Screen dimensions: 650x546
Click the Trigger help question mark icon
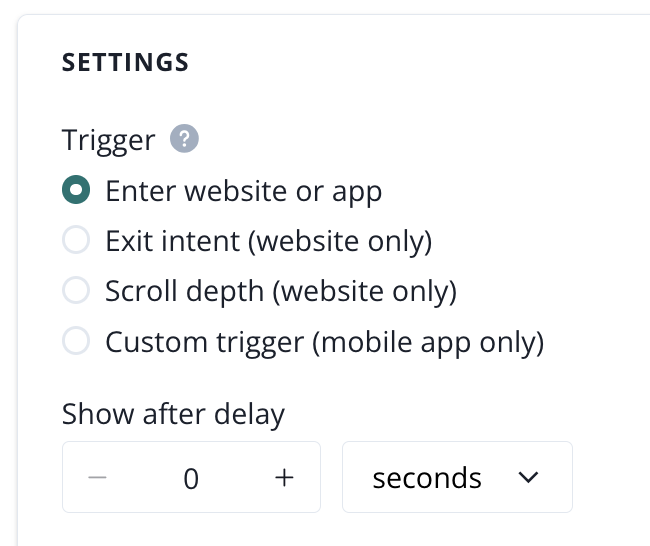184,140
